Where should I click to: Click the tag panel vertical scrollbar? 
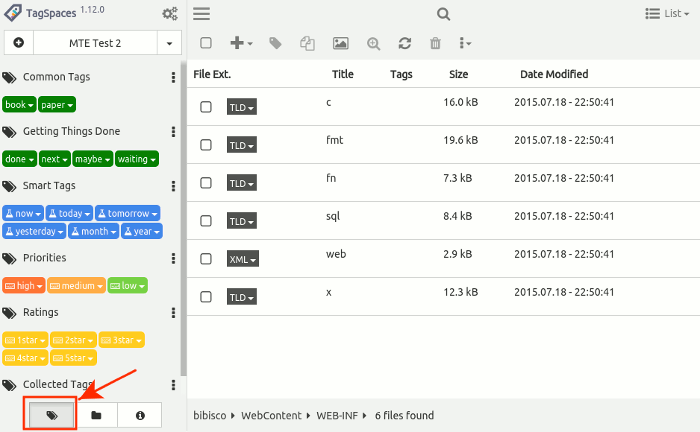click(183, 219)
